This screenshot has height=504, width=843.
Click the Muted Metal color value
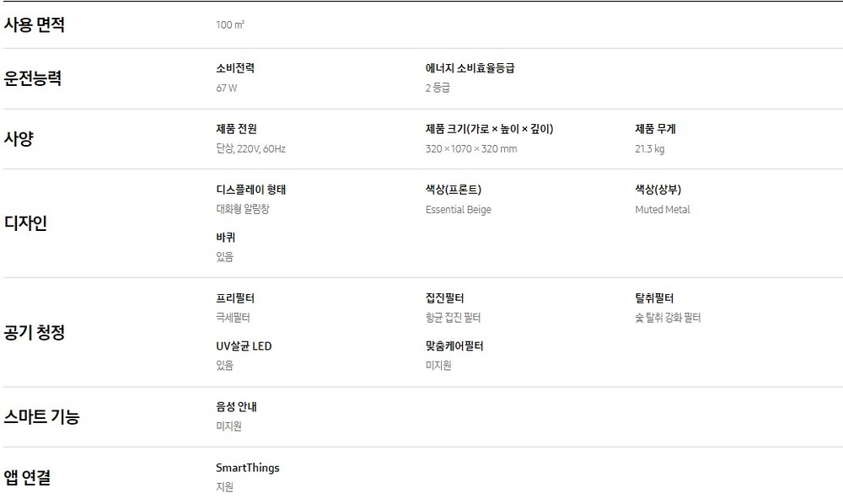pos(663,210)
